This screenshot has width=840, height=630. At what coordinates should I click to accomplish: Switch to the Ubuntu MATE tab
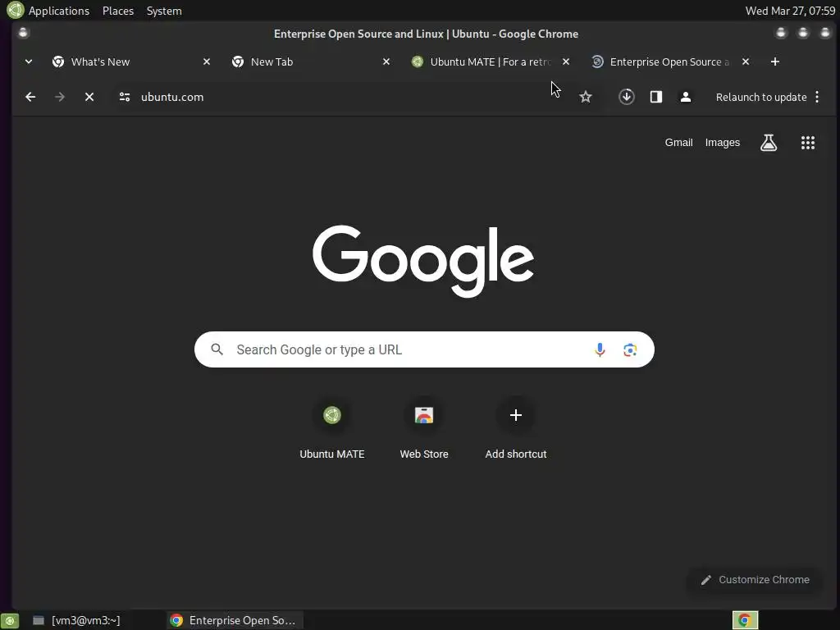[490, 62]
